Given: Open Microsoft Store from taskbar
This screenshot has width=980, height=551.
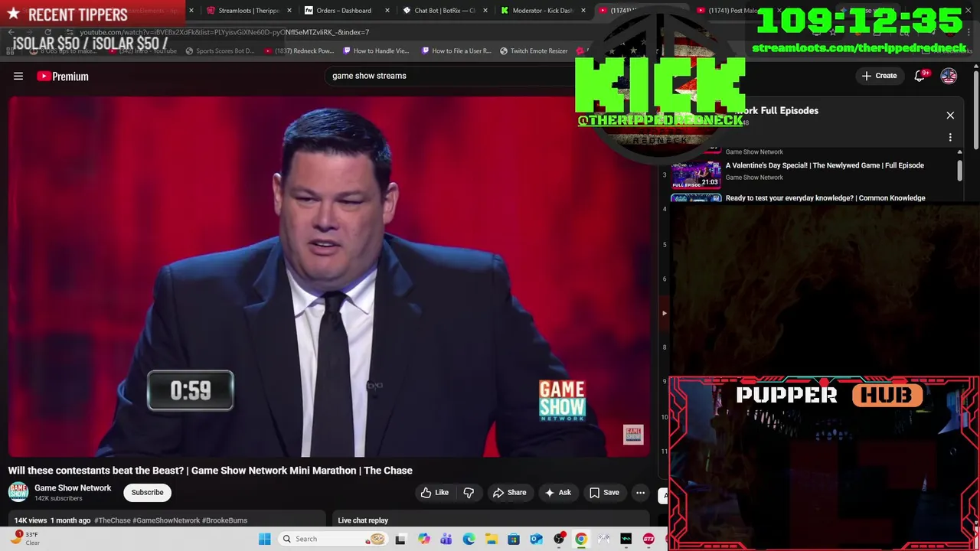Looking at the screenshot, I should click(x=514, y=539).
